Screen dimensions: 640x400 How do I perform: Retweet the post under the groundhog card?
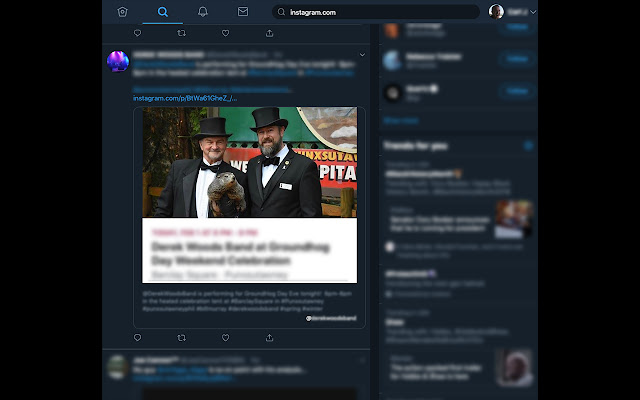(x=182, y=338)
